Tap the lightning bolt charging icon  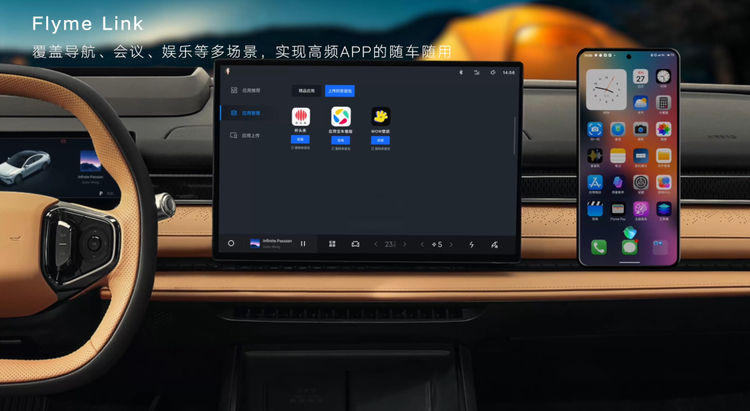click(x=471, y=244)
